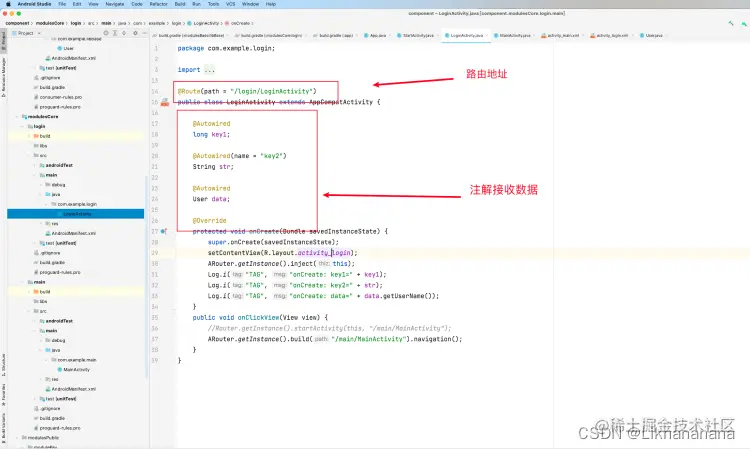The width and height of the screenshot is (750, 449).
Task: Select MainActivity in the project tree
Action: pos(73,370)
